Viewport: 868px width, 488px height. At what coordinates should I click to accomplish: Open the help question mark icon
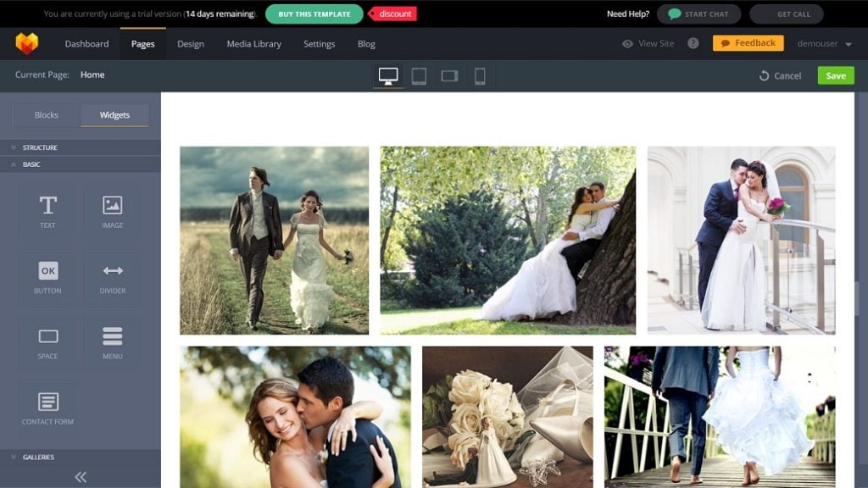693,43
